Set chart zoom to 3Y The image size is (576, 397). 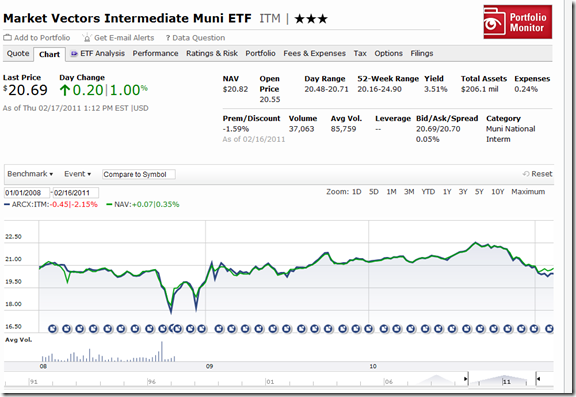click(463, 192)
